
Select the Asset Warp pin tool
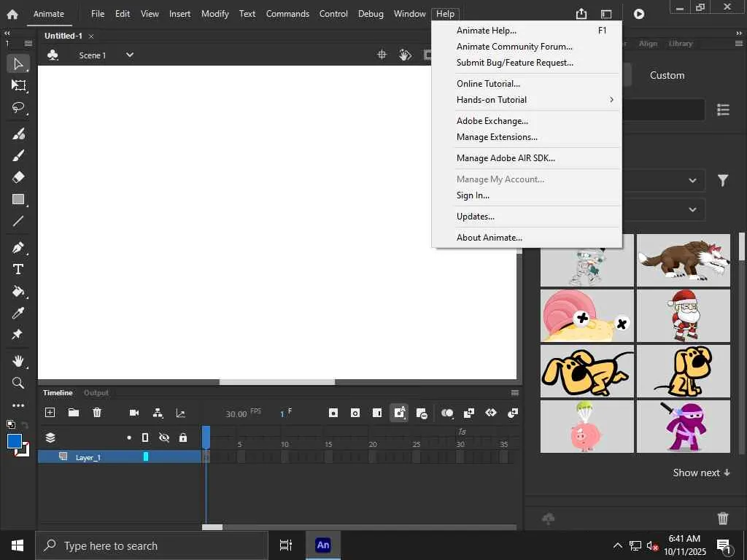[x=18, y=334]
